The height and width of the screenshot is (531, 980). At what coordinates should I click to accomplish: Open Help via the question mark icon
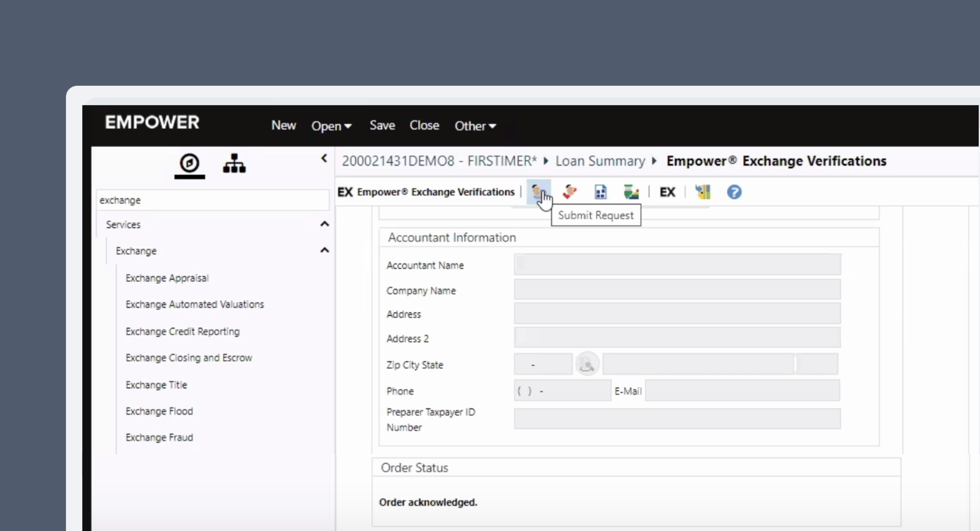[x=734, y=192]
